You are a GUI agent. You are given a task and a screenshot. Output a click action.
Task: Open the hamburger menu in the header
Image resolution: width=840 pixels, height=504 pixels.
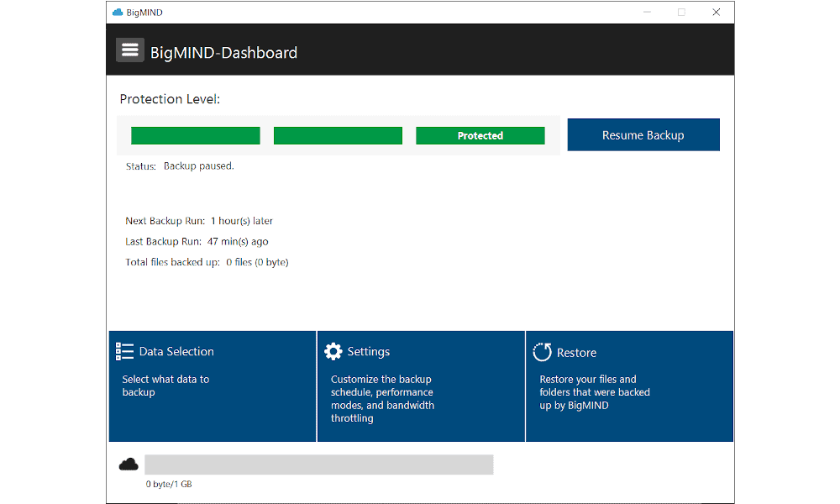129,50
